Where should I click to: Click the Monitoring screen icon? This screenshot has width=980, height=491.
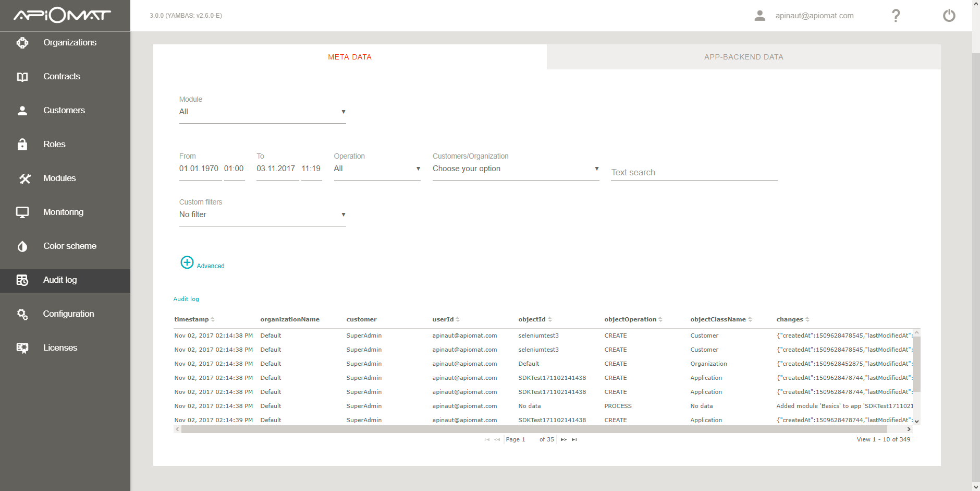coord(22,212)
